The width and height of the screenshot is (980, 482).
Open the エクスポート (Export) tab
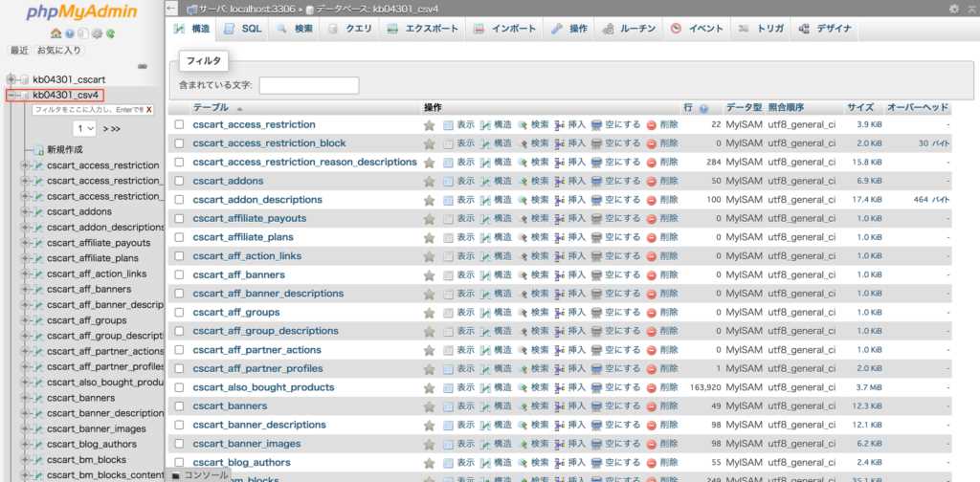pos(422,29)
